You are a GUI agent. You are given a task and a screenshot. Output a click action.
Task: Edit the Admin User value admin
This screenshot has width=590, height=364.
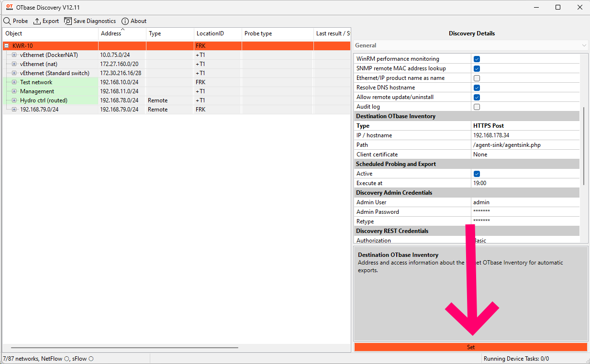tap(481, 202)
